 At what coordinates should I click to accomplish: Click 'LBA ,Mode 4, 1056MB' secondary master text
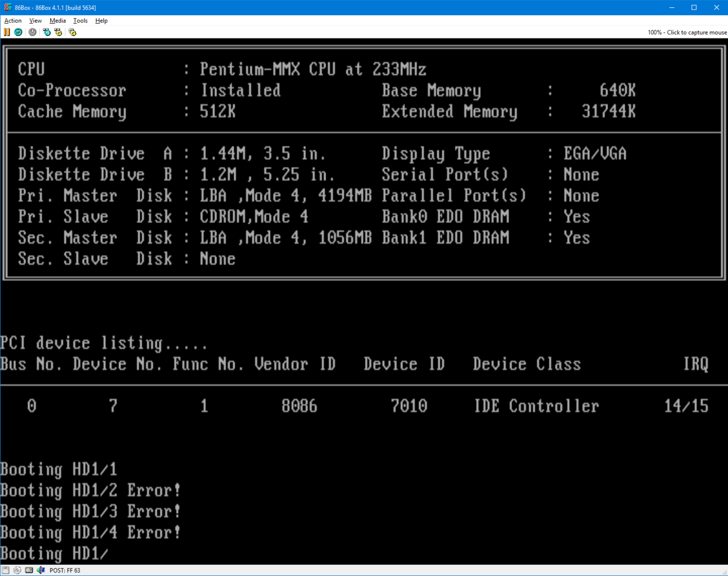pos(286,238)
